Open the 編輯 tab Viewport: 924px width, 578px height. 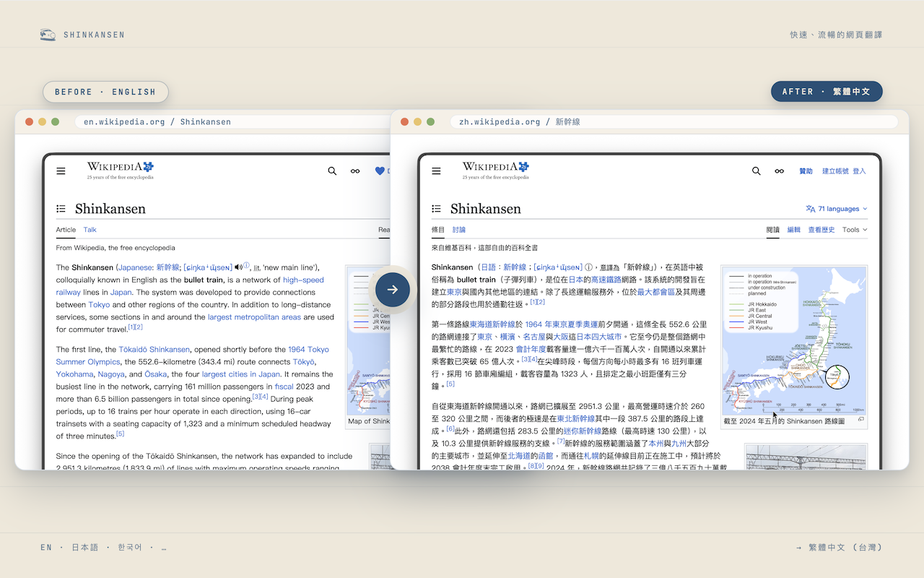(x=793, y=230)
